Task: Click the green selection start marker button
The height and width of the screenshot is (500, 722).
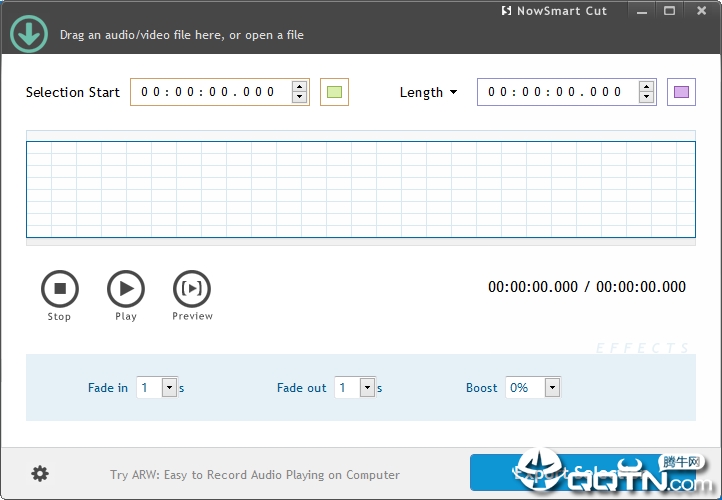Action: (x=334, y=92)
